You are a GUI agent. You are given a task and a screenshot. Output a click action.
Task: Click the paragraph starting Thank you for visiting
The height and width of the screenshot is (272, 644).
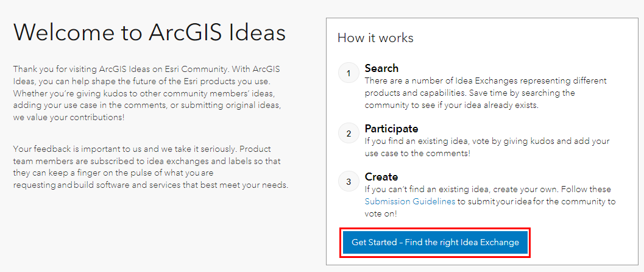pos(147,93)
